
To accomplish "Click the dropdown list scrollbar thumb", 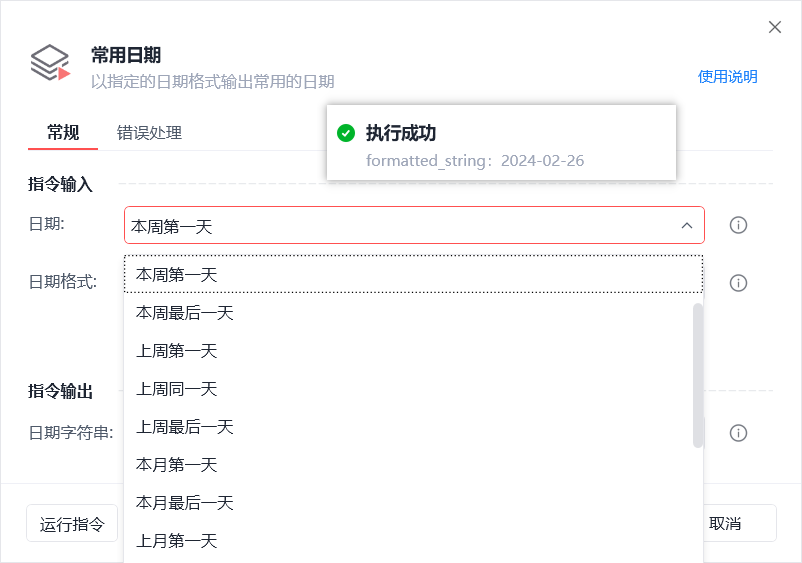I will [698, 375].
